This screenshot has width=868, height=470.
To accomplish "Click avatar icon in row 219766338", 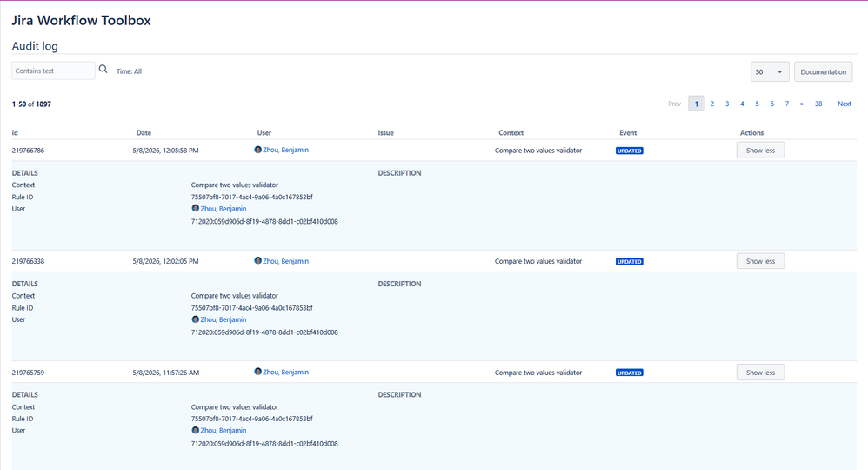I will click(x=258, y=260).
